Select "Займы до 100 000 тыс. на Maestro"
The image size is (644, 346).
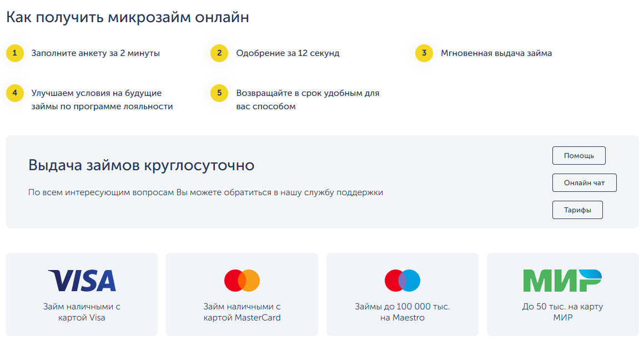[x=402, y=312]
